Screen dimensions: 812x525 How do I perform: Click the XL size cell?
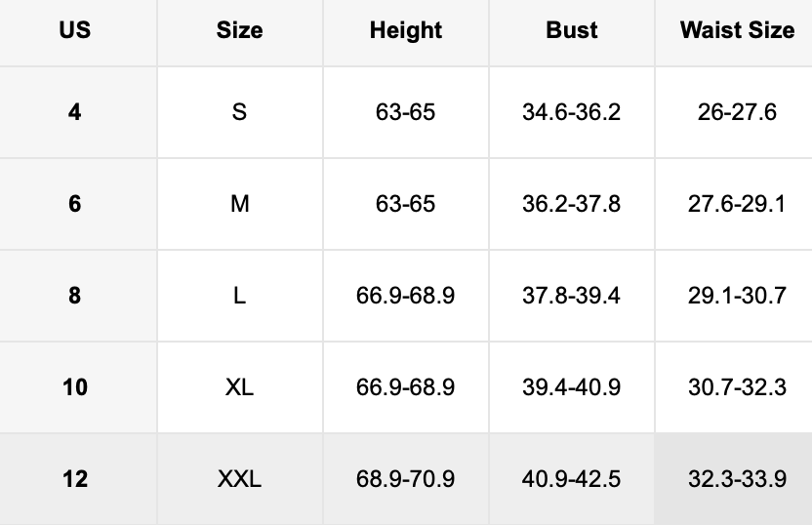point(239,387)
